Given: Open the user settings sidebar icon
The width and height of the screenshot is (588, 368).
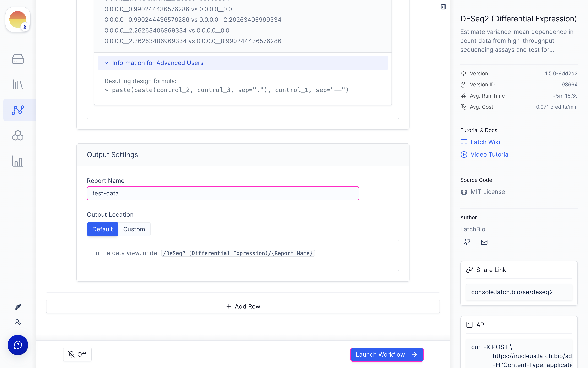Looking at the screenshot, I should 18,322.
